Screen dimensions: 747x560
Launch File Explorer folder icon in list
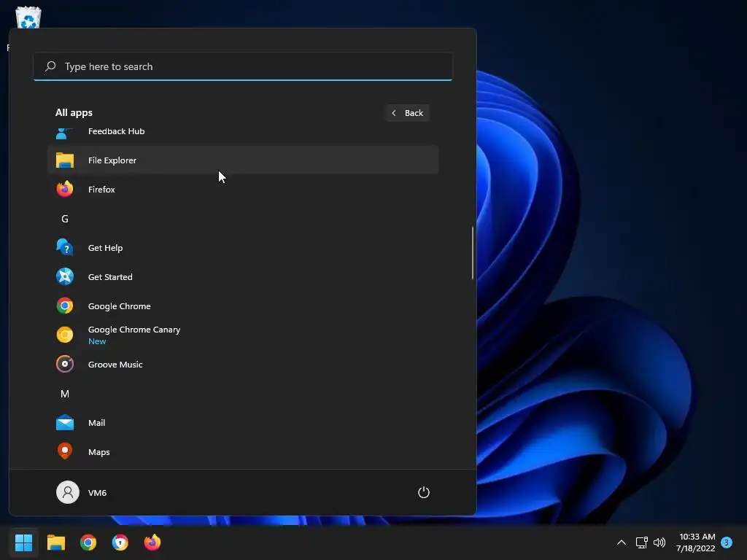[x=65, y=160]
